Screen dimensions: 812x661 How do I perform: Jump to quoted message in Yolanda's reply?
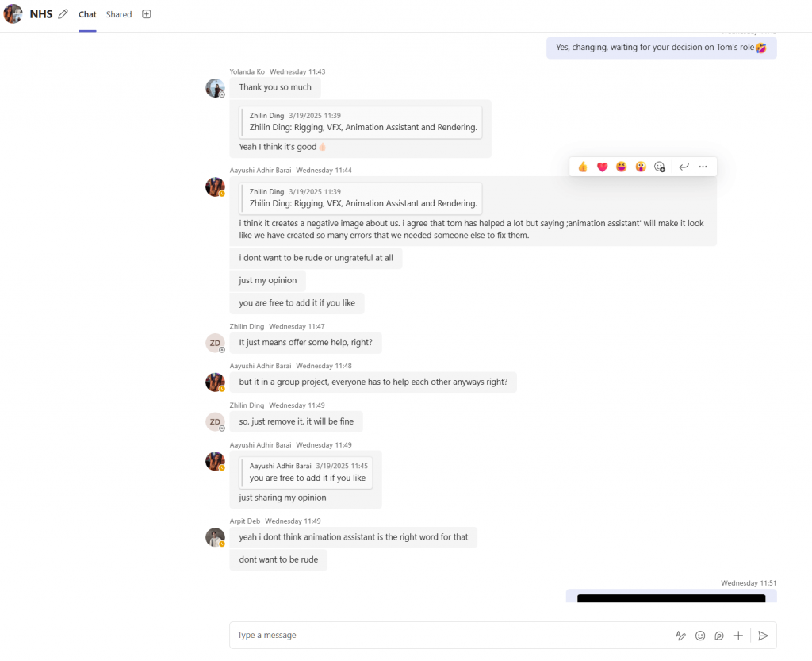click(362, 121)
